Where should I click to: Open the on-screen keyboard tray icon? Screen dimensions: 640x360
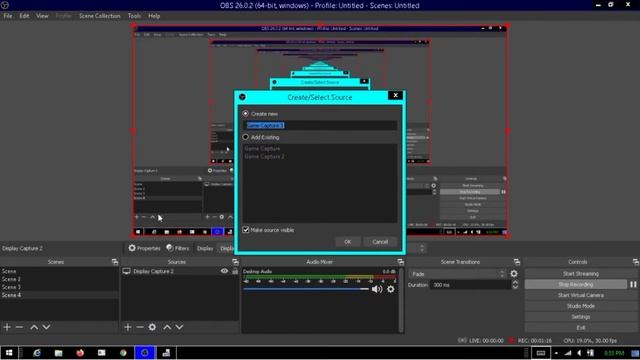point(541,353)
